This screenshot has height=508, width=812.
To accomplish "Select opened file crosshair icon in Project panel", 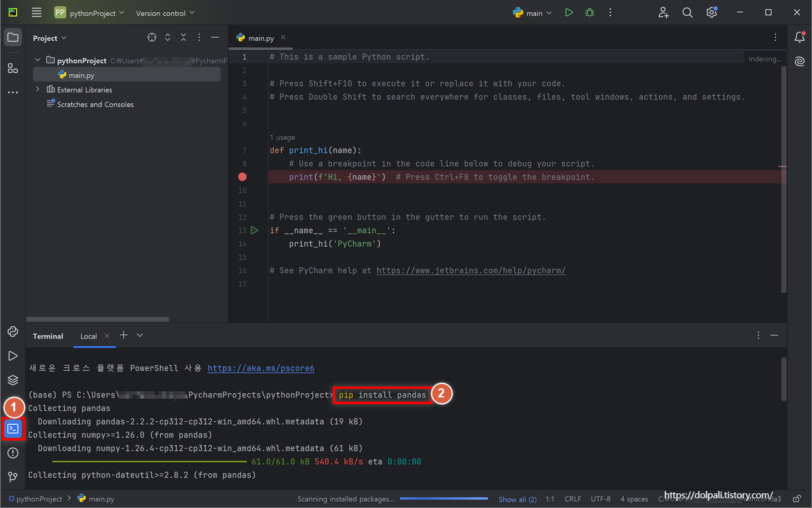I will tap(152, 38).
